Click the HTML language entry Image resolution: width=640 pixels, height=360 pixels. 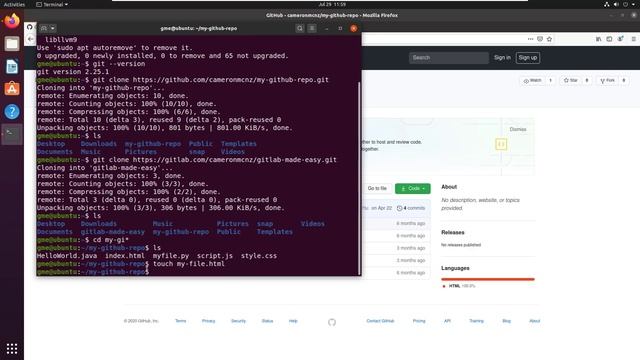pyautogui.click(x=458, y=286)
